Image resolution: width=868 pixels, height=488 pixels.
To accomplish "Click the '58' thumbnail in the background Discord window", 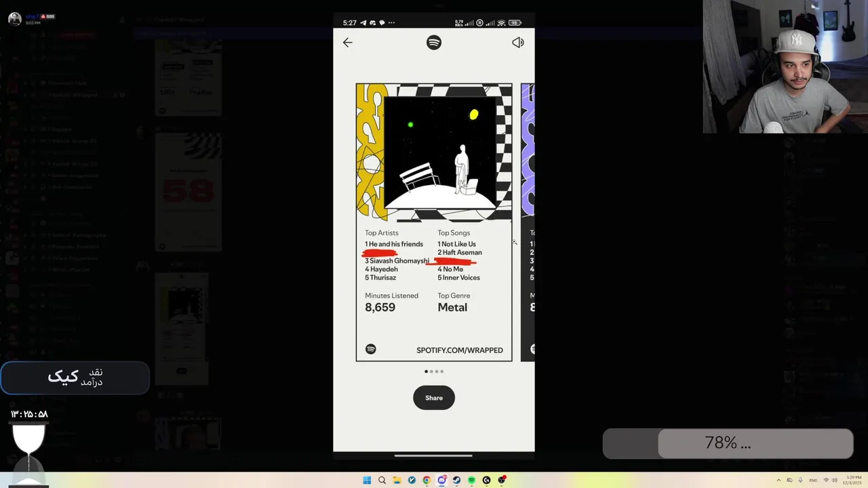I will click(188, 191).
